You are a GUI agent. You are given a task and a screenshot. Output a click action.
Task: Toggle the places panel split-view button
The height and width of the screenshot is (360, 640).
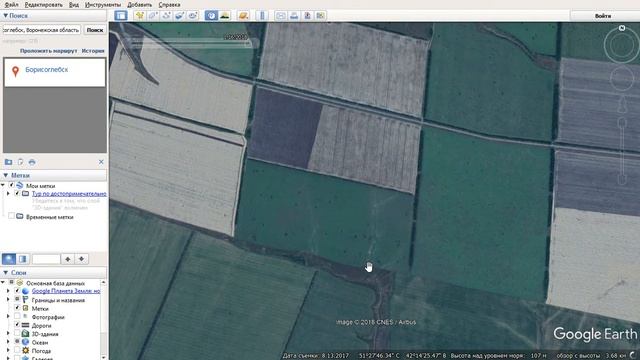[22, 259]
